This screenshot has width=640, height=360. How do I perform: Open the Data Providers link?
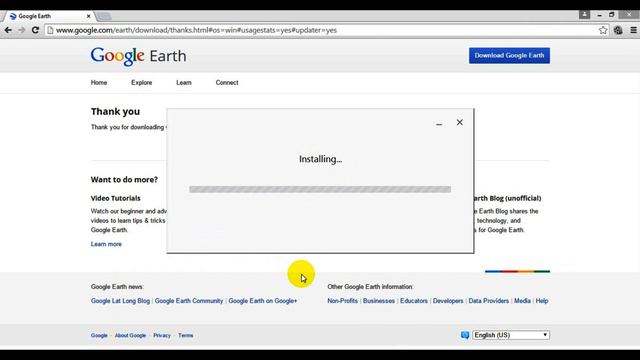pyautogui.click(x=489, y=301)
